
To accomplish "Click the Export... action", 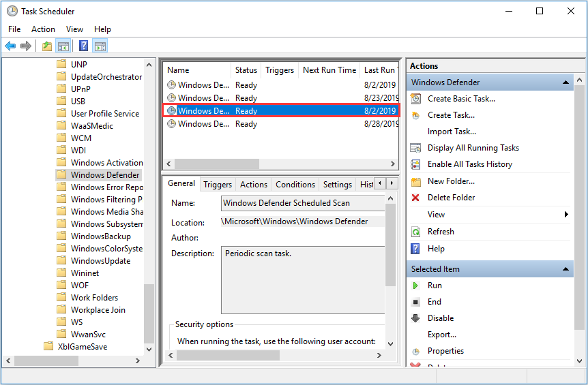I will [442, 335].
